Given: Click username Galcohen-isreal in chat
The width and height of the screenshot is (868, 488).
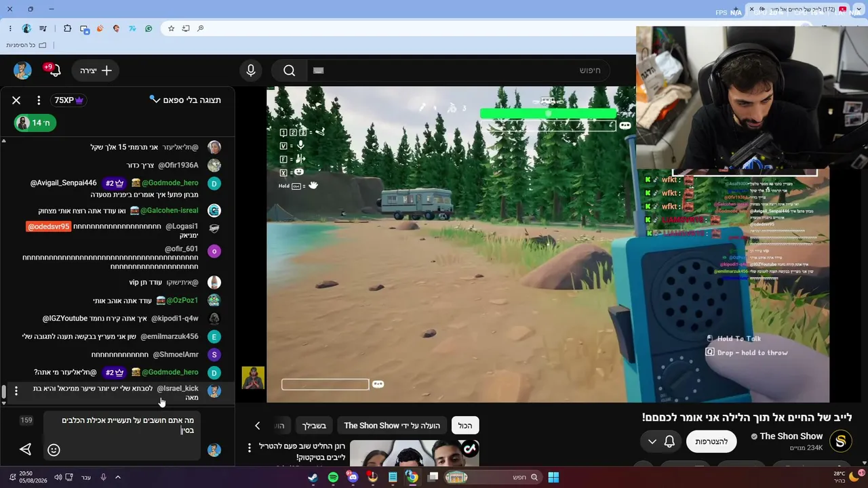Looking at the screenshot, I should coord(170,211).
